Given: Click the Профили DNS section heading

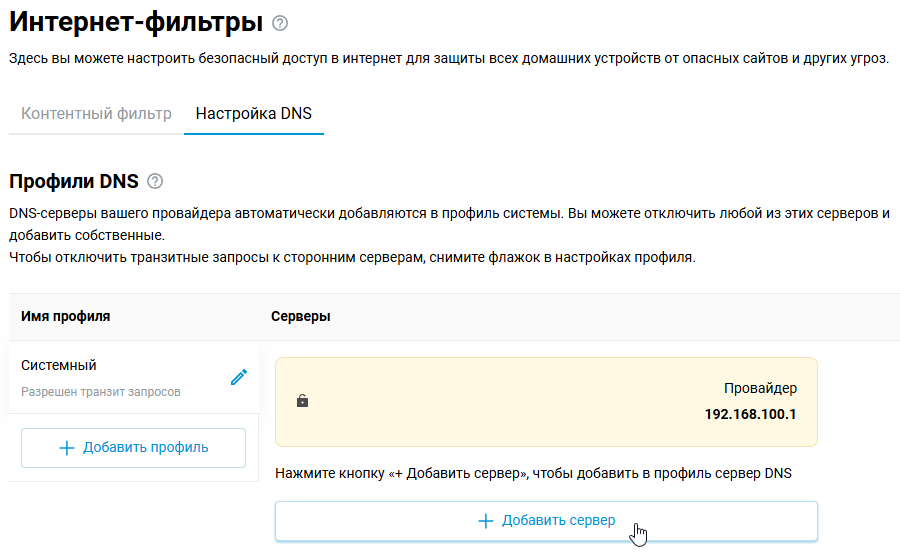Looking at the screenshot, I should coord(73,182).
